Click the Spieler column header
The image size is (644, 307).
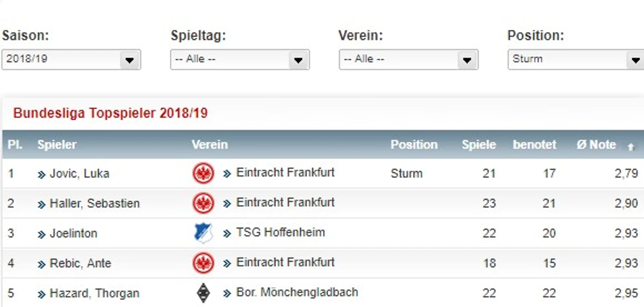(x=57, y=145)
